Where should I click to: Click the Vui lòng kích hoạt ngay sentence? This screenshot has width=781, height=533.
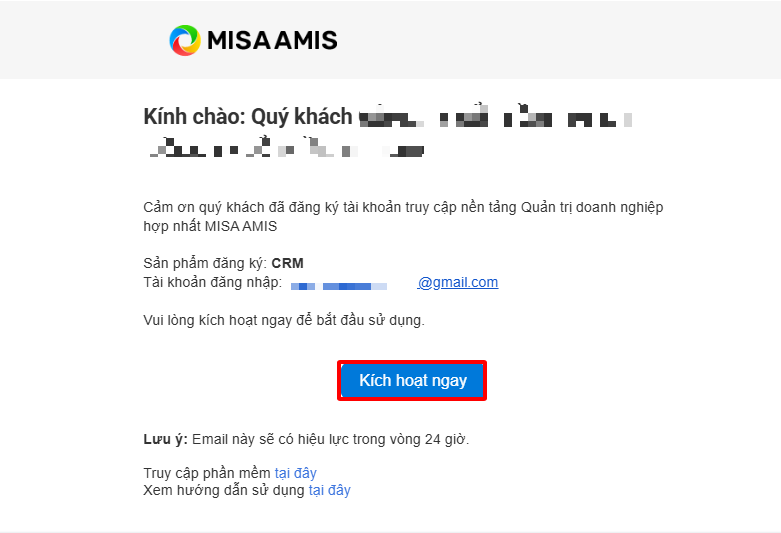[284, 320]
